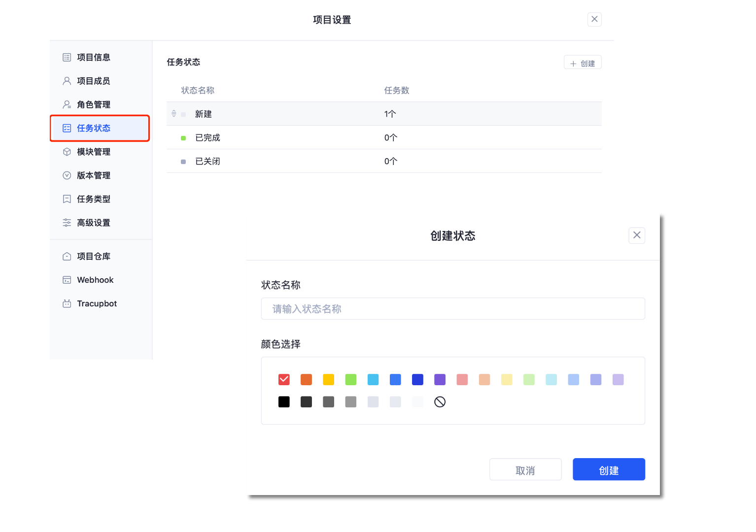Click the Webhook terminal icon
The image size is (756, 532).
67,280
